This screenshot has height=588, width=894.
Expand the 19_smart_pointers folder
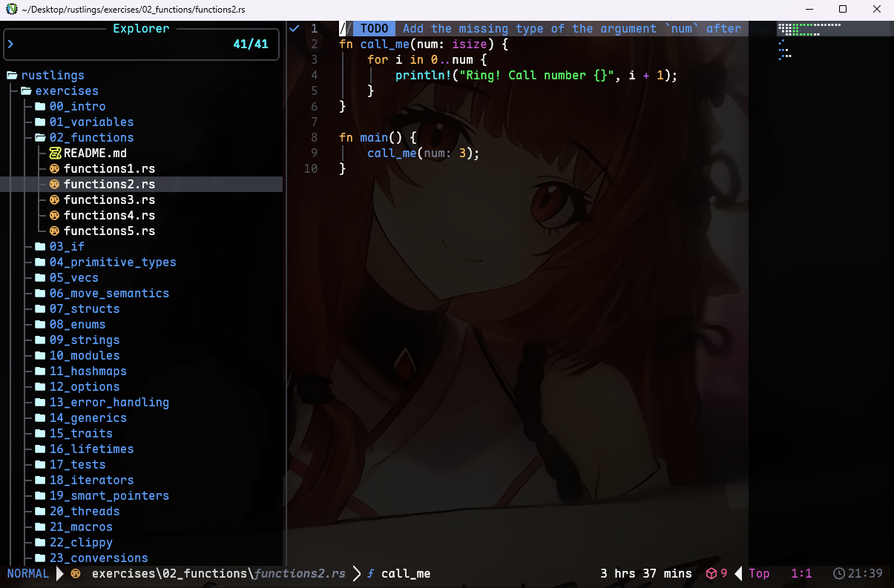click(109, 496)
